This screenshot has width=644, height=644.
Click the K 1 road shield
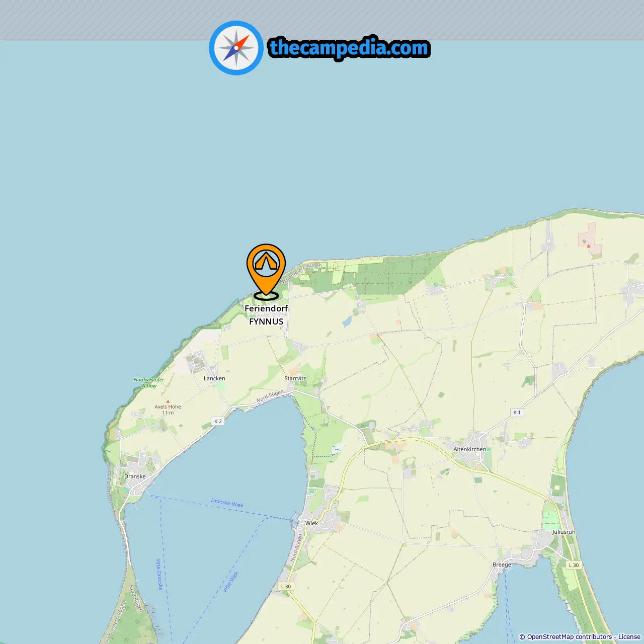tap(517, 412)
